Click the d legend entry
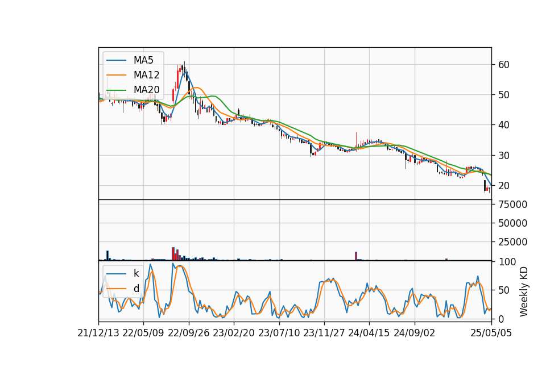 pos(123,289)
